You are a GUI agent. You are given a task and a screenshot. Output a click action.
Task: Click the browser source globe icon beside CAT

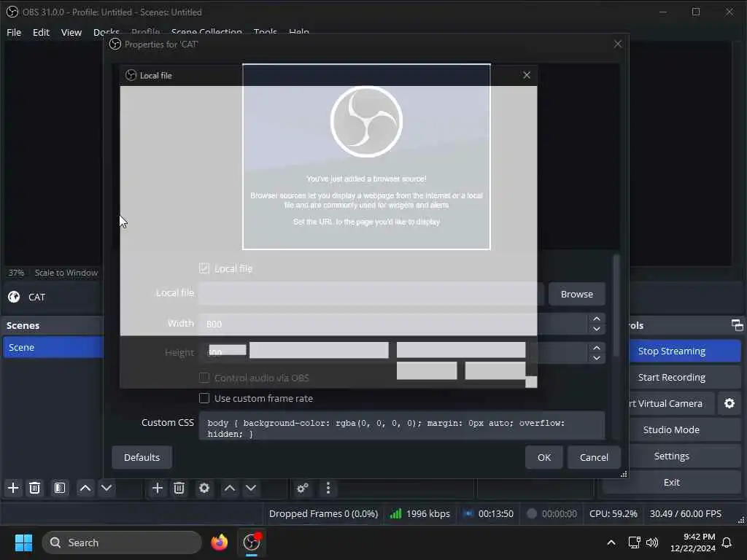click(15, 297)
